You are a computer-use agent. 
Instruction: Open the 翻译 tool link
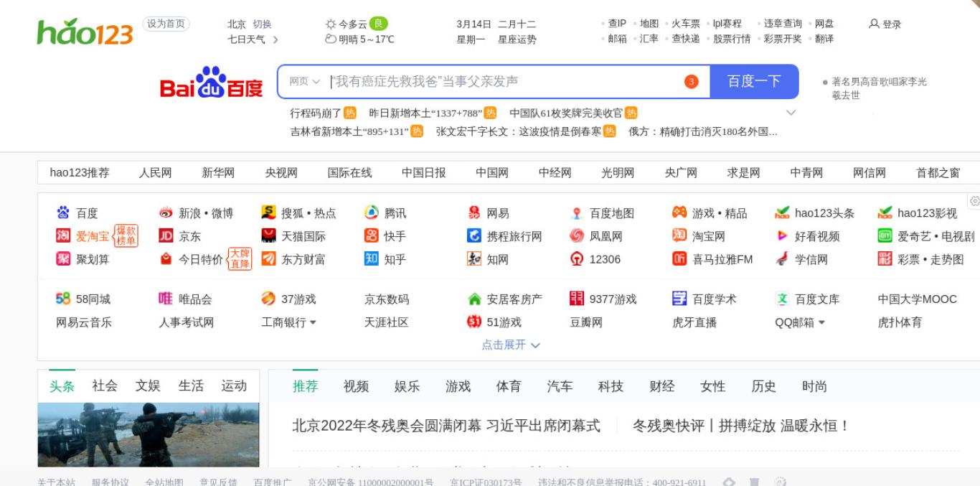click(824, 39)
